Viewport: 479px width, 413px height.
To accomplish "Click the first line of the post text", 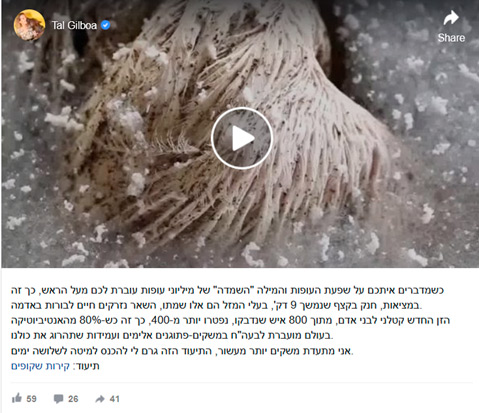I will pos(227,290).
